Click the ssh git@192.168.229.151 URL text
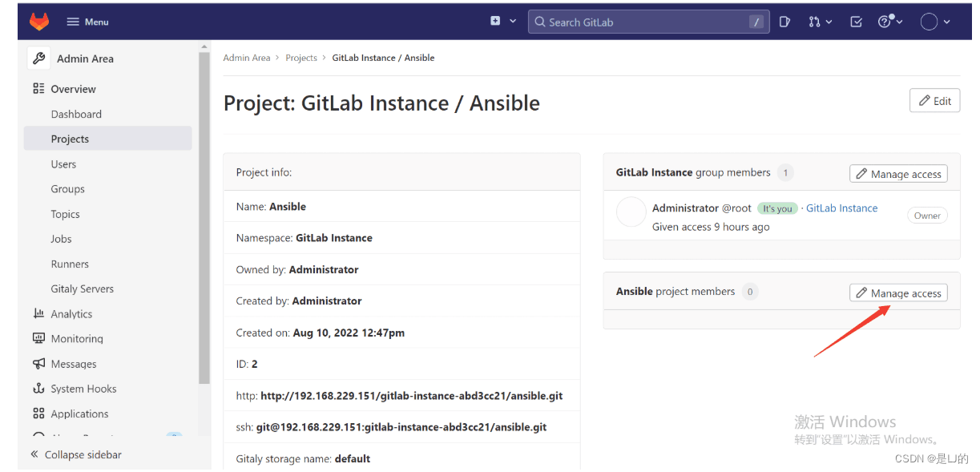This screenshot has height=472, width=980. (401, 427)
